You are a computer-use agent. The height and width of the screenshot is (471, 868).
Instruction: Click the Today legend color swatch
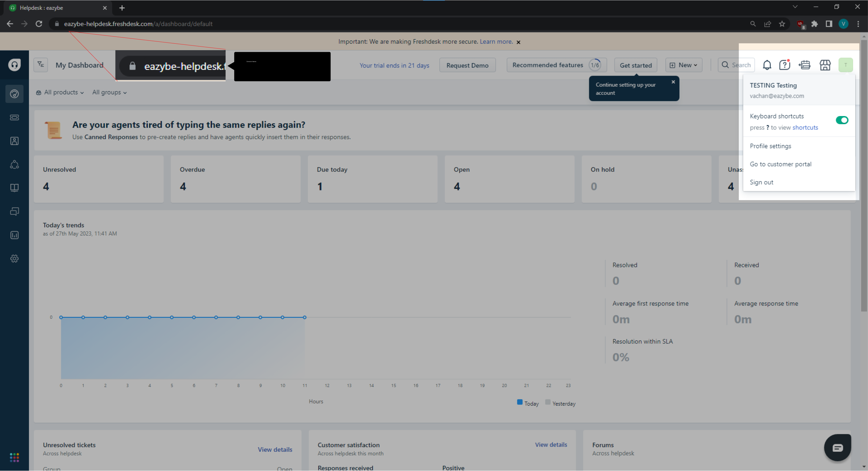(519, 402)
